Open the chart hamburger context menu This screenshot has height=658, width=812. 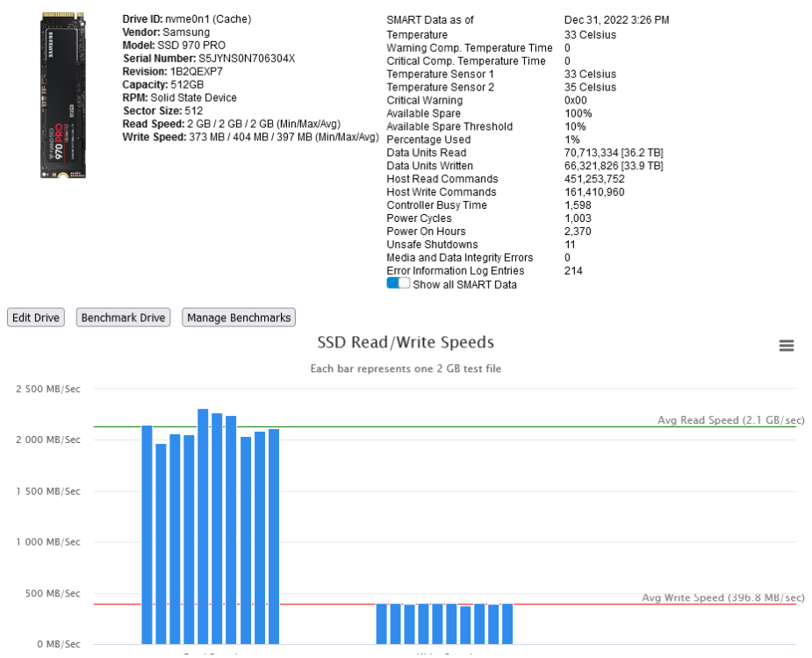(787, 346)
